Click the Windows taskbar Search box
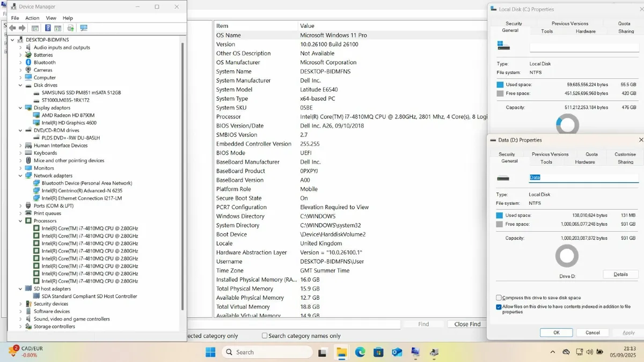Image resolution: width=644 pixels, height=362 pixels. click(267, 352)
